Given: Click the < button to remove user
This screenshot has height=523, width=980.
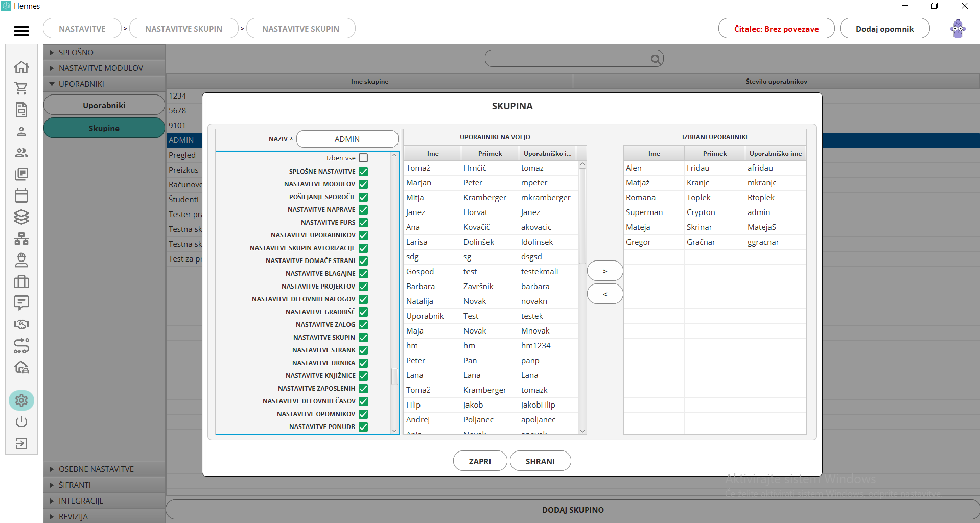Looking at the screenshot, I should pos(605,294).
